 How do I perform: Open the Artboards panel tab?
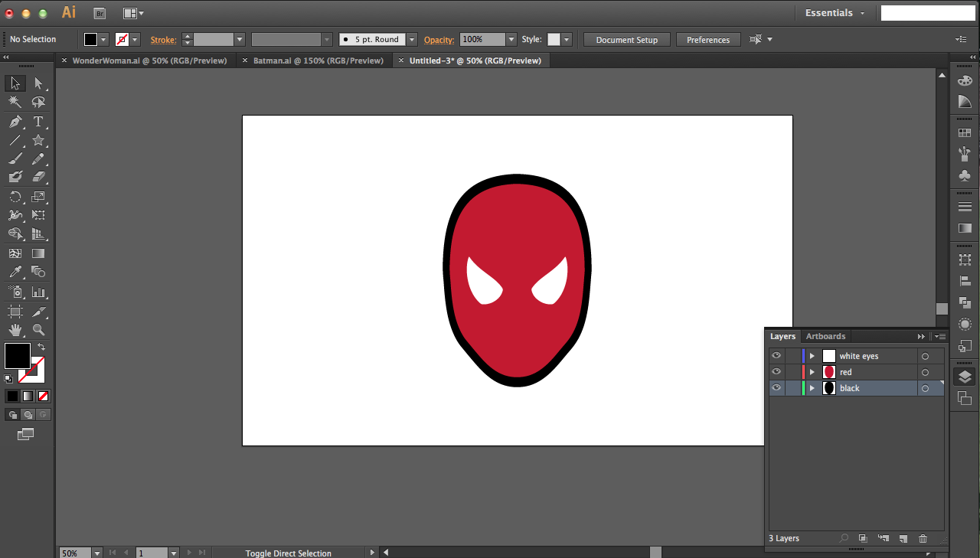click(825, 336)
